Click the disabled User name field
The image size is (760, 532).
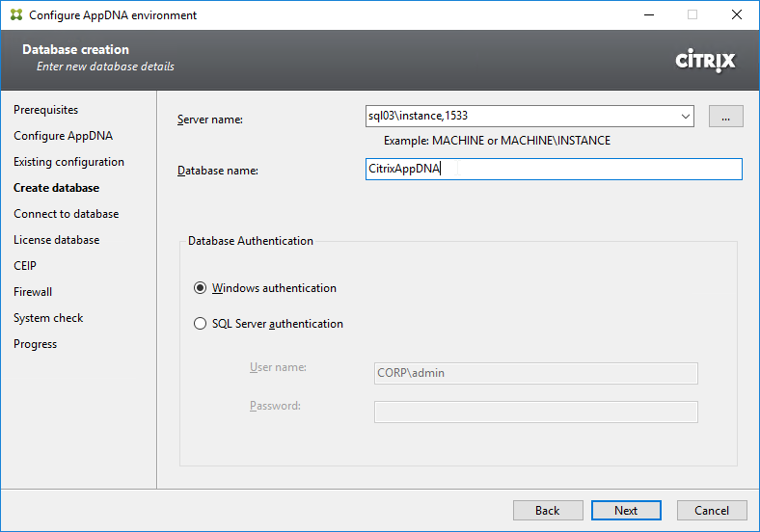tap(535, 373)
